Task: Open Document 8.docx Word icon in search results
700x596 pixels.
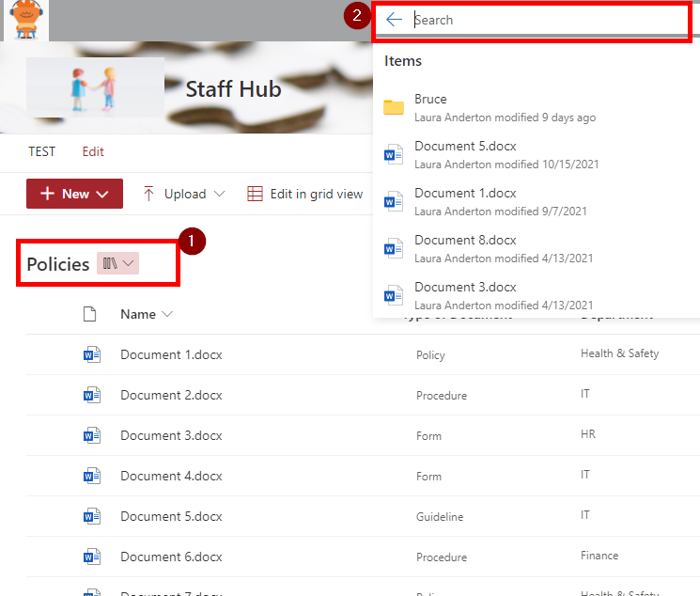Action: pos(394,248)
